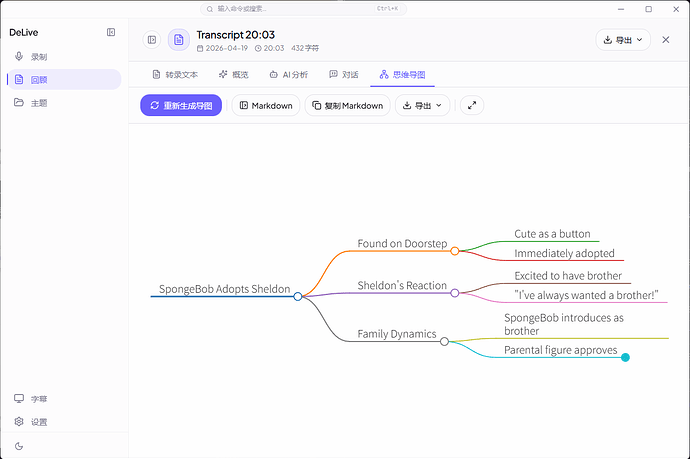690x459 pixels.
Task: Switch to the 概览 tab
Action: (234, 75)
